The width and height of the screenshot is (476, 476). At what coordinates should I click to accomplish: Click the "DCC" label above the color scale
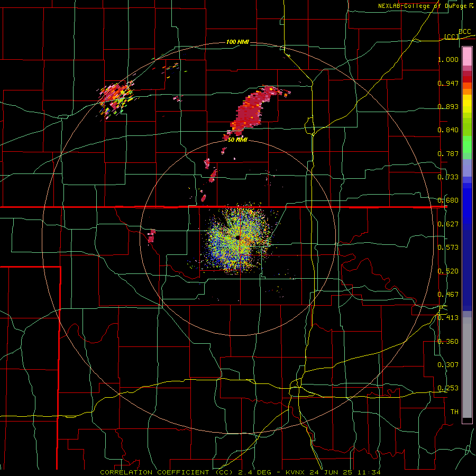tap(464, 32)
